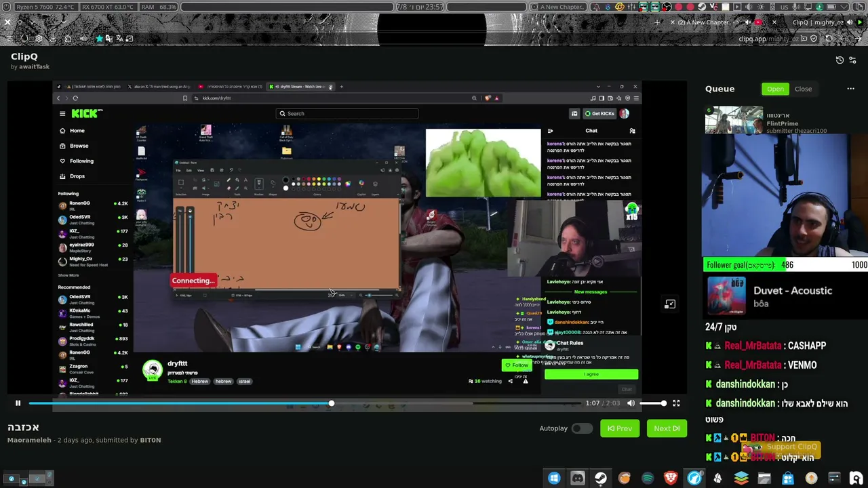This screenshot has height=488, width=868.
Task: Open the OBS icon in system tray
Action: click(667, 7)
